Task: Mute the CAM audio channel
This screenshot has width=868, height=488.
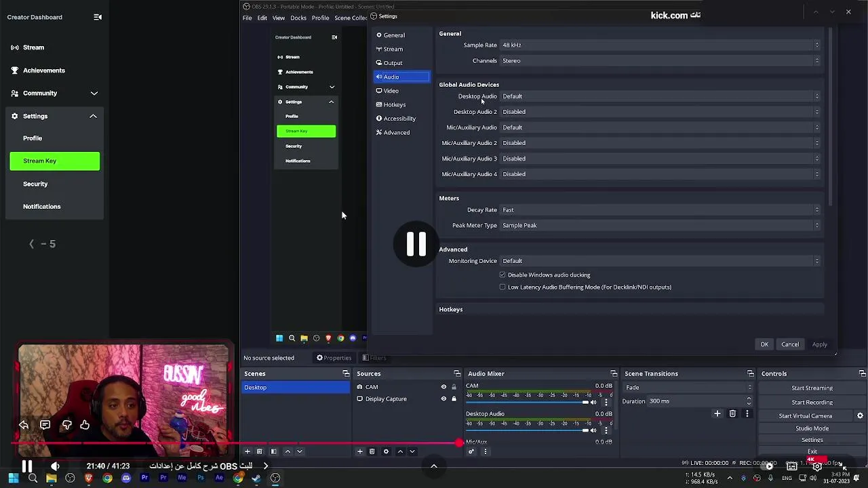Action: [593, 403]
